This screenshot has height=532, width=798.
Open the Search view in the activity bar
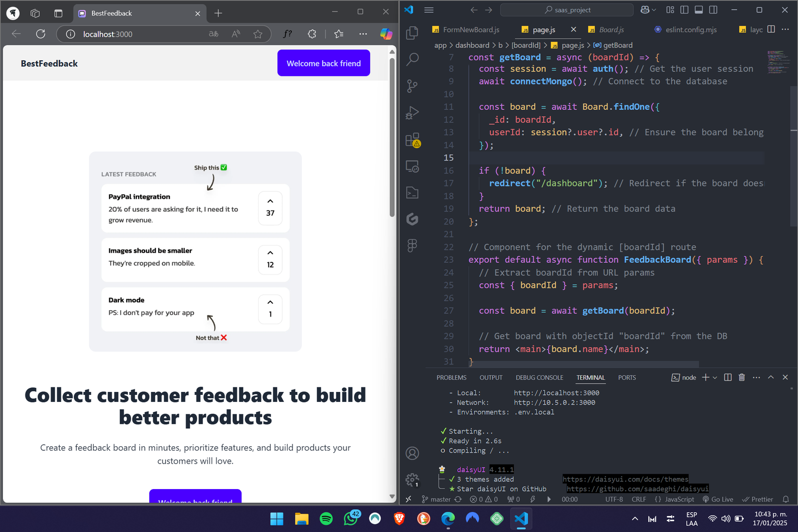412,59
